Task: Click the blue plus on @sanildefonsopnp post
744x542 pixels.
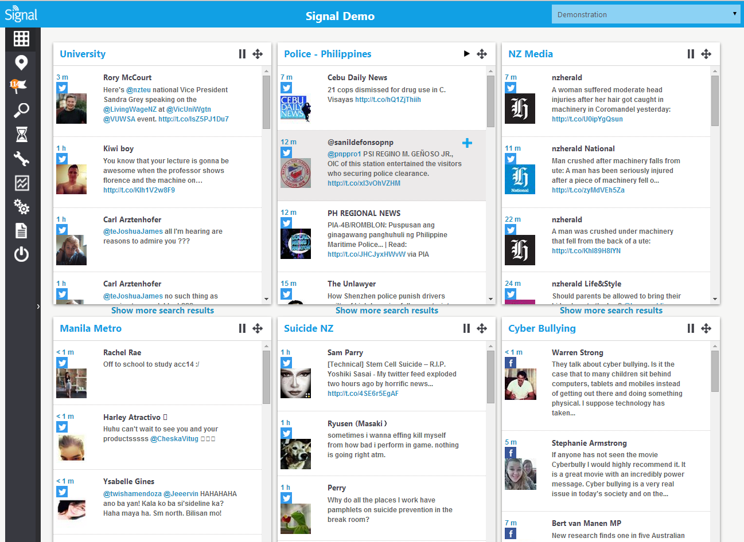Action: 467,143
